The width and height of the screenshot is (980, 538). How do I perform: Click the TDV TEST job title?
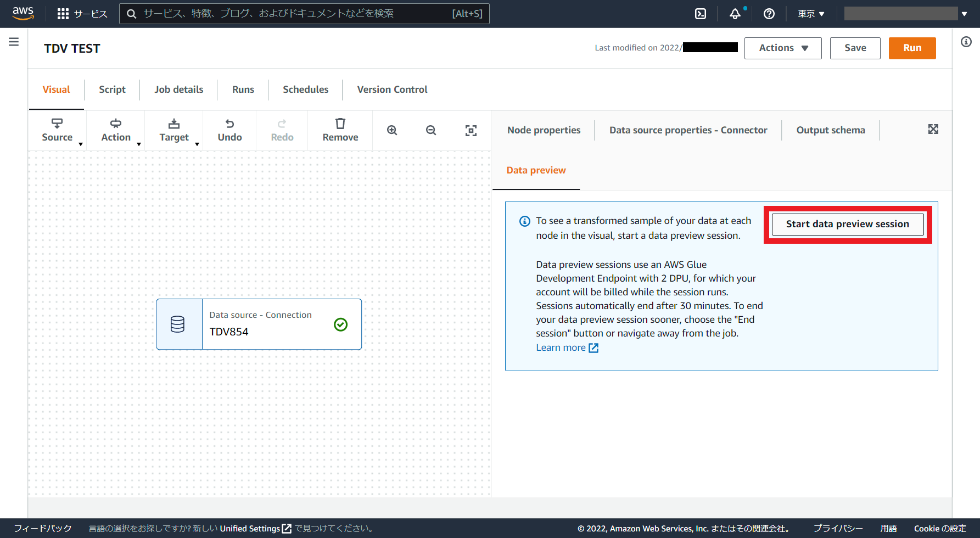click(72, 48)
